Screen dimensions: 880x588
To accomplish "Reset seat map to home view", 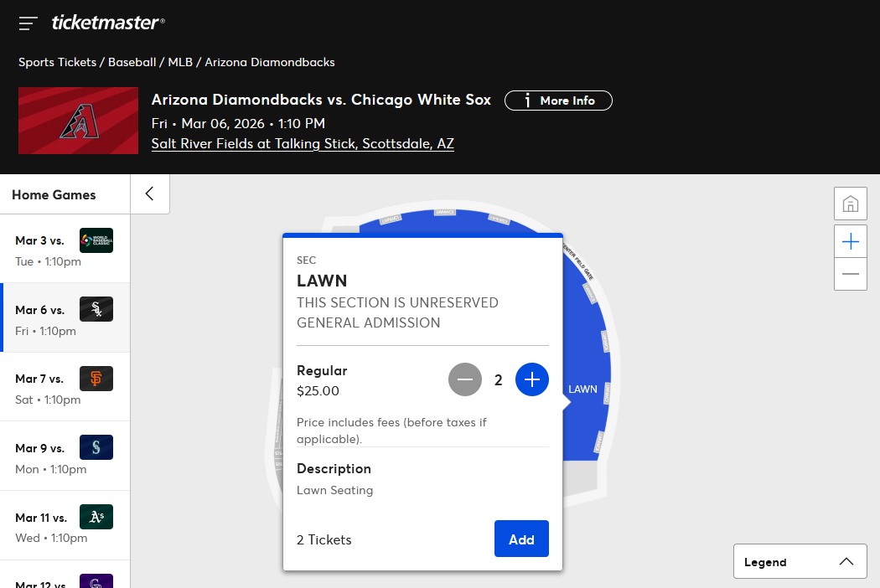I will [x=850, y=204].
